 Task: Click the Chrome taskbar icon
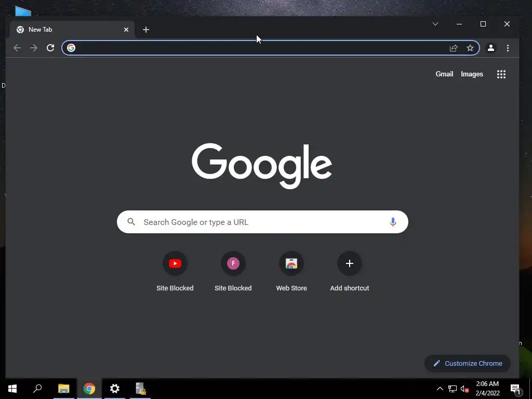pos(89,389)
